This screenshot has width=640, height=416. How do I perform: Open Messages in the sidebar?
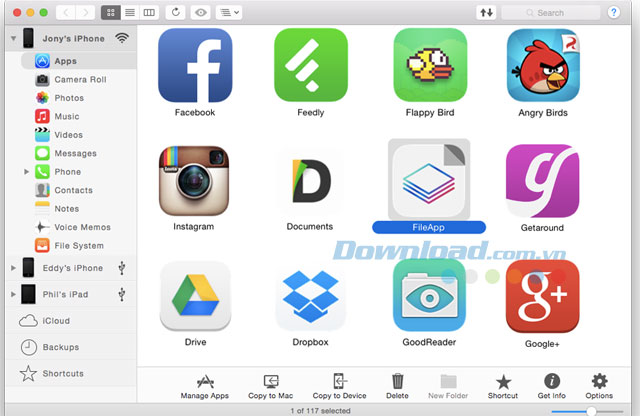point(78,153)
